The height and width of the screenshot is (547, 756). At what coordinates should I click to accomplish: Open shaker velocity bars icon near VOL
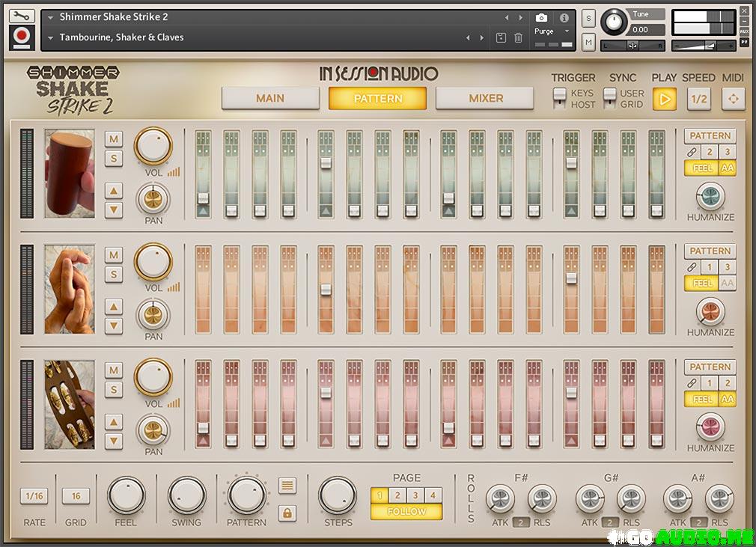click(174, 287)
